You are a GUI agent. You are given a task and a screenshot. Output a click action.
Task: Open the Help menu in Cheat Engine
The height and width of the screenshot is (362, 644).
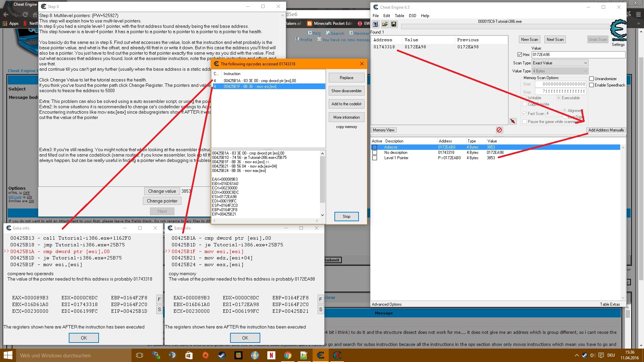425,16
